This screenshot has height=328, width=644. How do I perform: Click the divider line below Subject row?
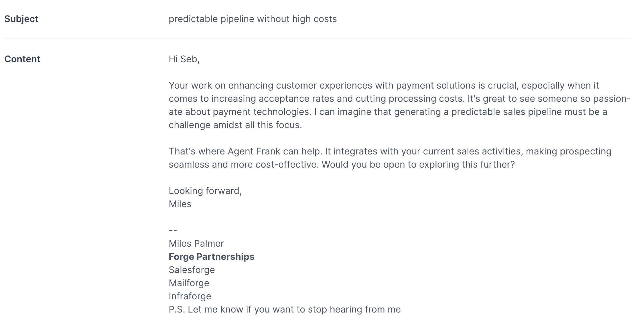pyautogui.click(x=317, y=39)
